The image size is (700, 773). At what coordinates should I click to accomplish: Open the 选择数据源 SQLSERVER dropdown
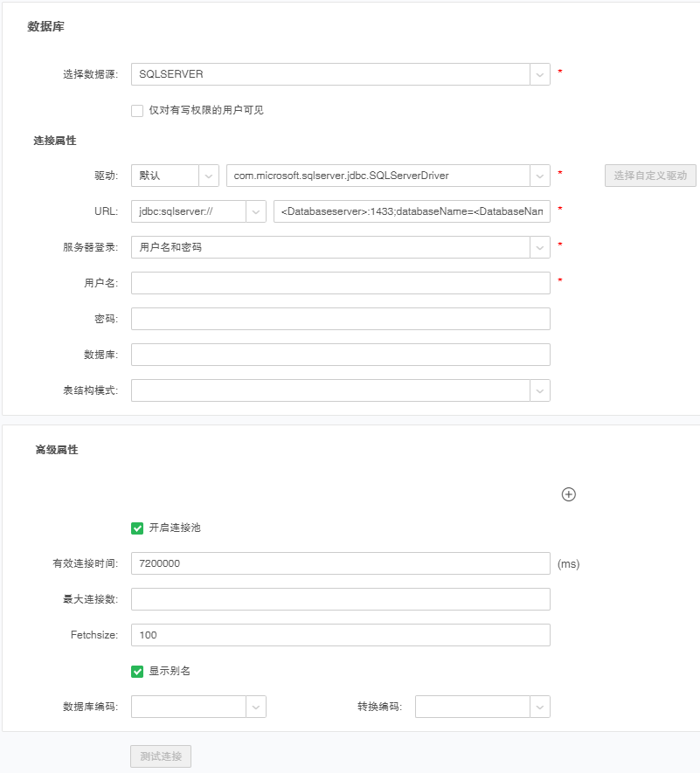point(340,74)
